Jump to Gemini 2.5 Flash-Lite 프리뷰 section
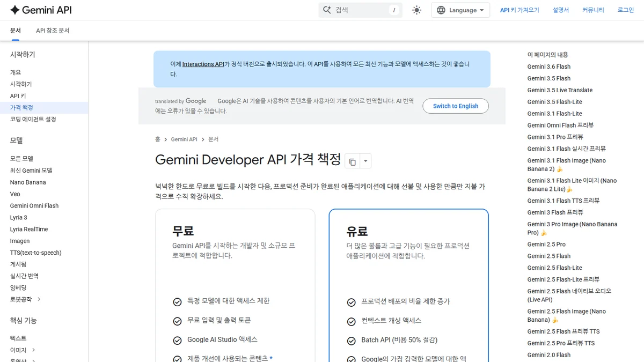 (563, 280)
